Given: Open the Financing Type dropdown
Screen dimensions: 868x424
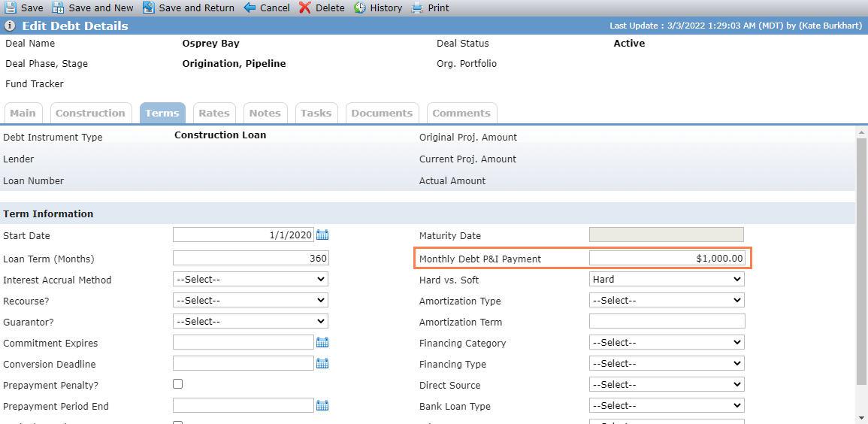Looking at the screenshot, I should pos(667,363).
